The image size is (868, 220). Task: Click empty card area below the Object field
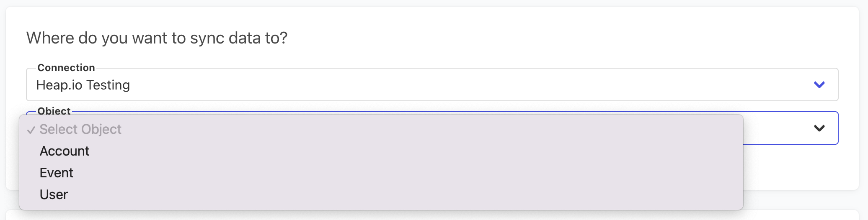[x=796, y=167]
